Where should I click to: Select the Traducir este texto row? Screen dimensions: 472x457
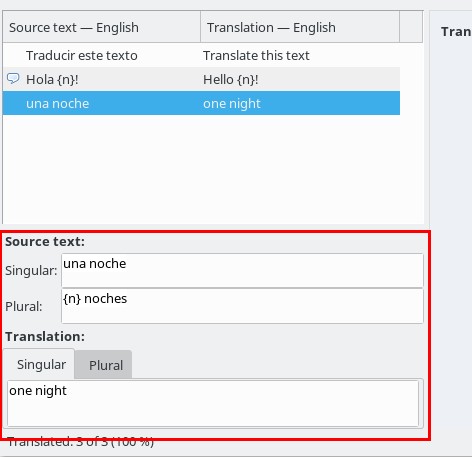coord(201,55)
